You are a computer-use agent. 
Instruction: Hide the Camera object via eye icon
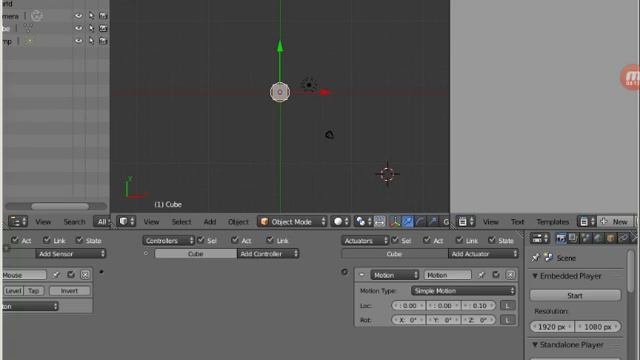(x=78, y=16)
